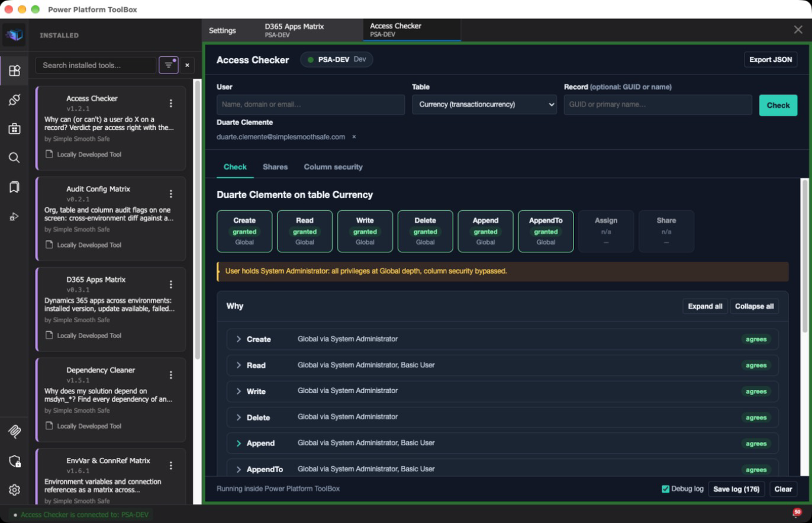Expand the Append row in Why section
812x523 pixels.
tap(502, 444)
